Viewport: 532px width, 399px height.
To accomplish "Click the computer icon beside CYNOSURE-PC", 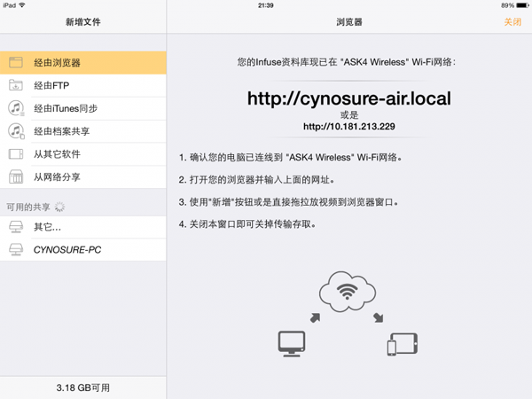I will tap(16, 250).
